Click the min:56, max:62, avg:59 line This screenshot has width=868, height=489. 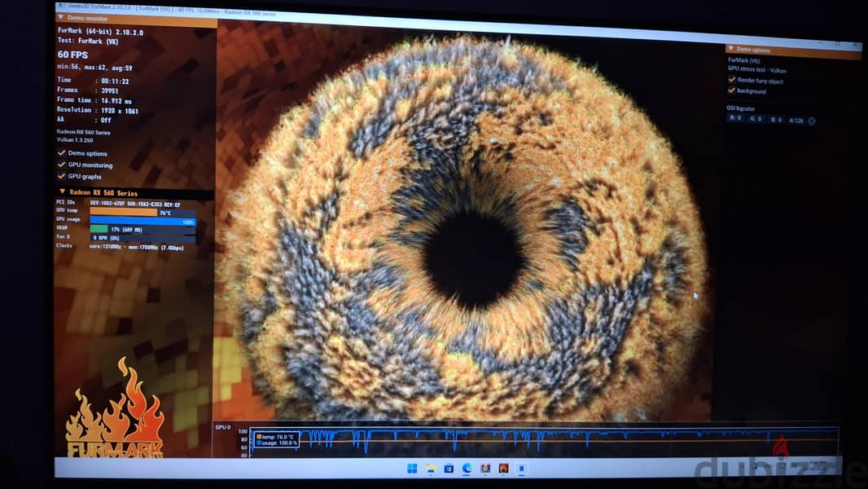(94, 68)
